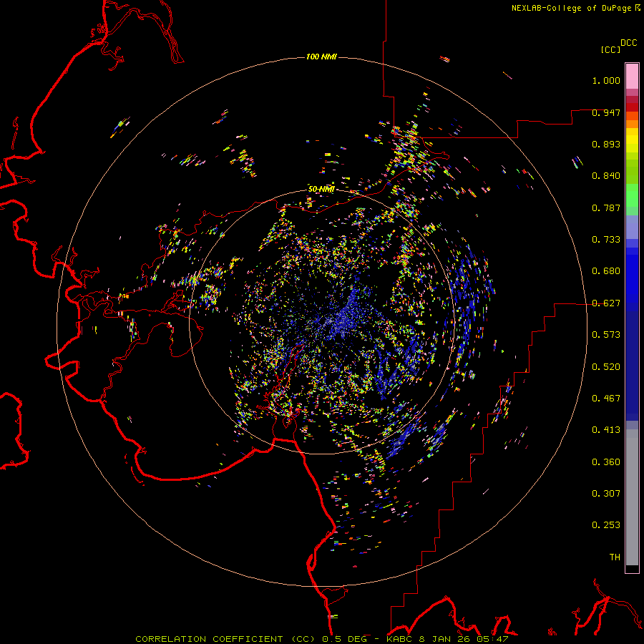The height and width of the screenshot is (644, 644).
Task: Click the 0.573 scale value
Action: click(606, 335)
